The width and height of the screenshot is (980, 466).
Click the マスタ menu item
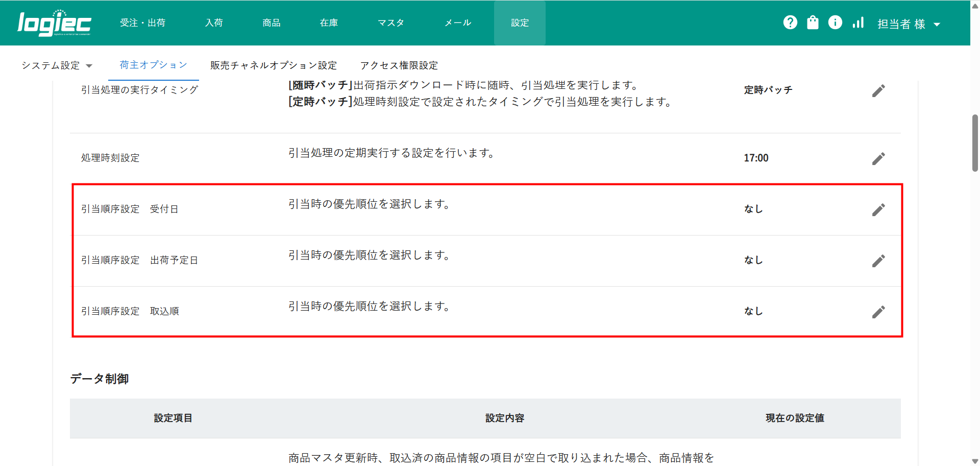(390, 23)
